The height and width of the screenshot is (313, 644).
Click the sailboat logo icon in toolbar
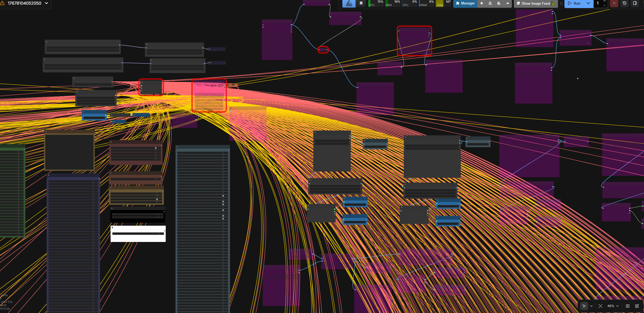[349, 3]
